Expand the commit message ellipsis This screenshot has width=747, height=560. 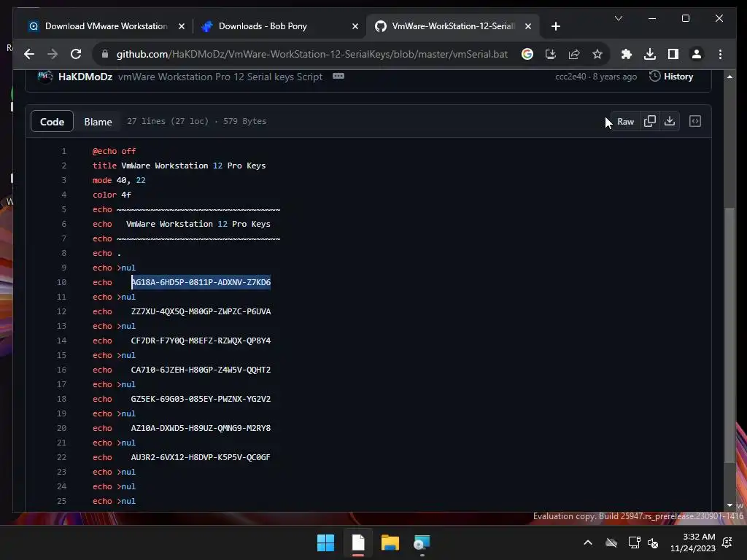pos(338,76)
